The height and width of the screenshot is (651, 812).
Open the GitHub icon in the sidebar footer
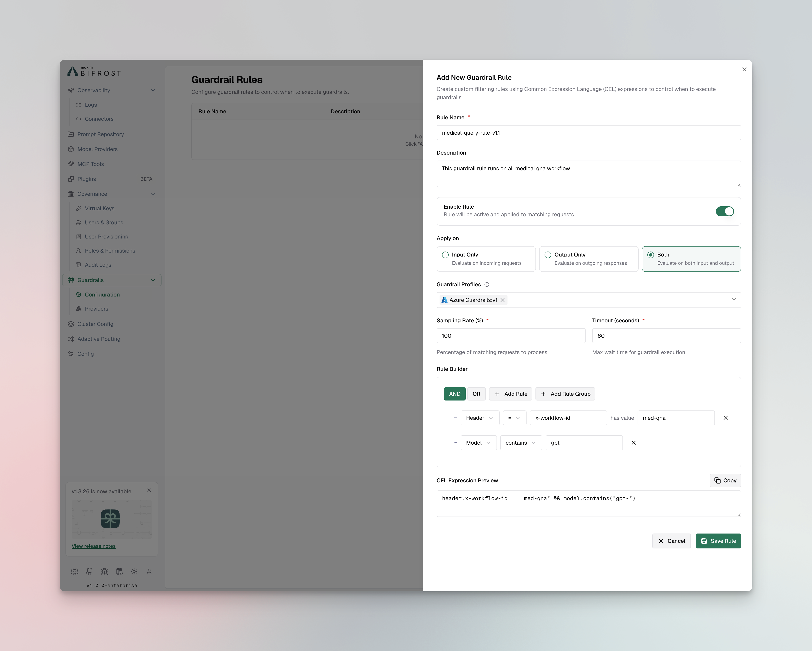coord(89,571)
